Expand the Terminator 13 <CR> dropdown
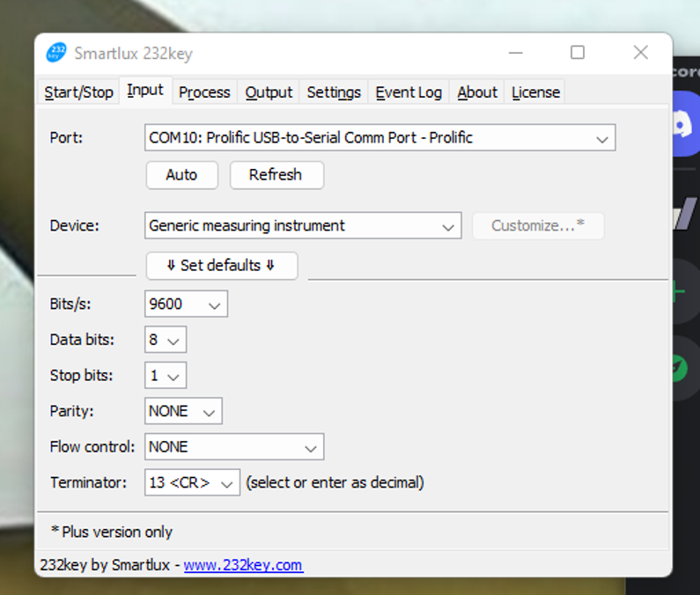This screenshot has height=595, width=700. (x=192, y=482)
